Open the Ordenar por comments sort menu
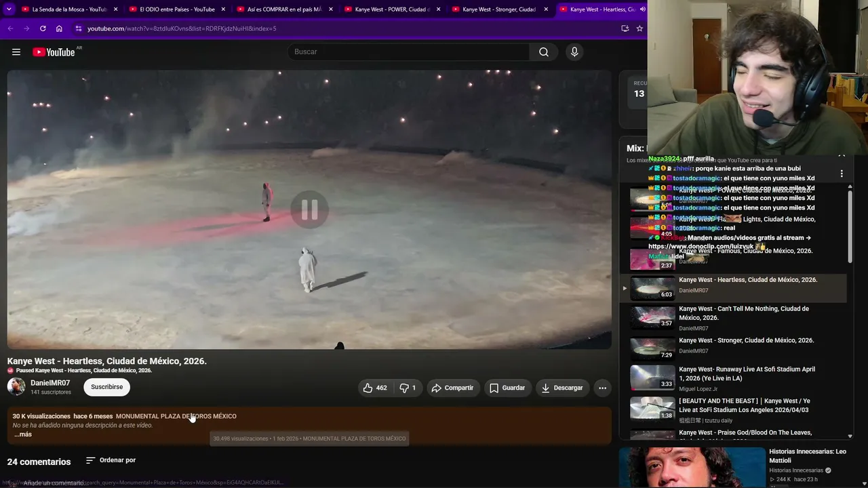Image resolution: width=868 pixels, height=488 pixels. 111,460
